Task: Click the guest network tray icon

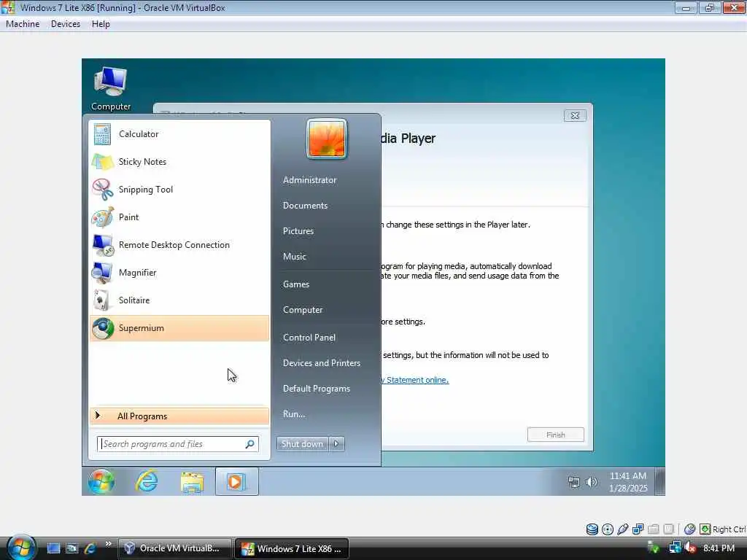Action: 574,483
